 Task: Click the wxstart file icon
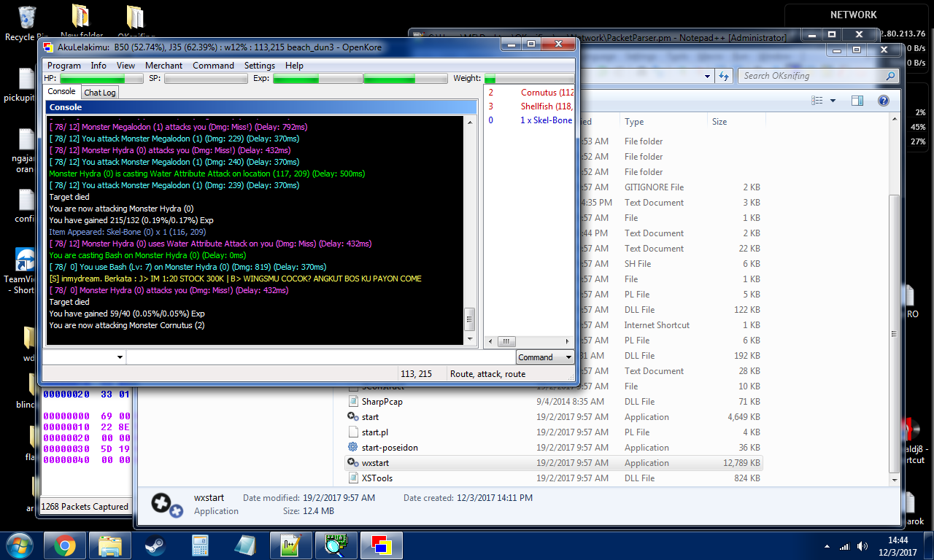click(353, 463)
